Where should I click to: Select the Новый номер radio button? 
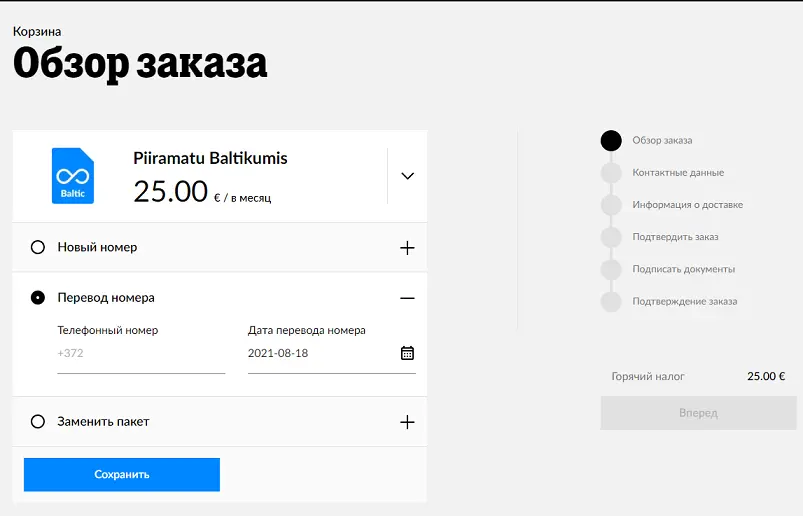click(38, 247)
